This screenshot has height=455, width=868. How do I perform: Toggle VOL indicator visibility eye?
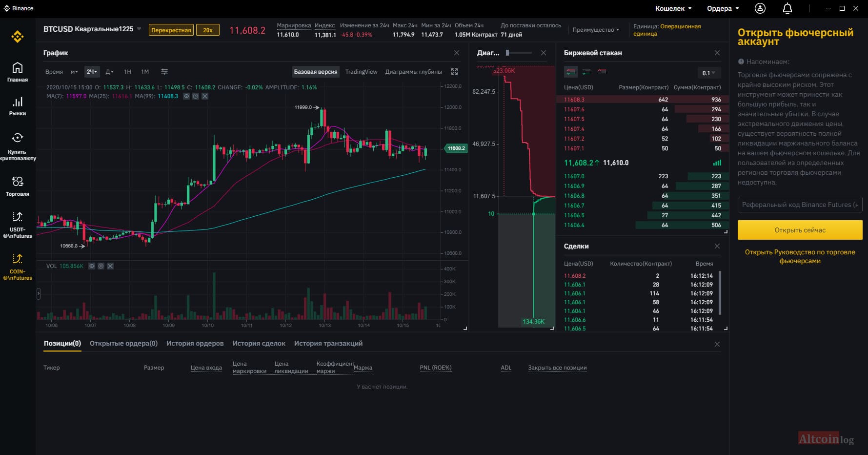point(92,266)
